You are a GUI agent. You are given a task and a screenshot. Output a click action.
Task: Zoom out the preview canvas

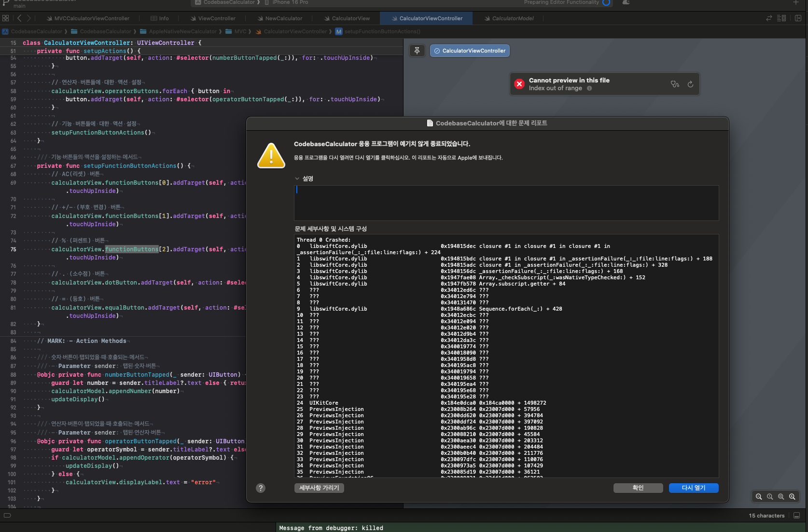click(759, 496)
